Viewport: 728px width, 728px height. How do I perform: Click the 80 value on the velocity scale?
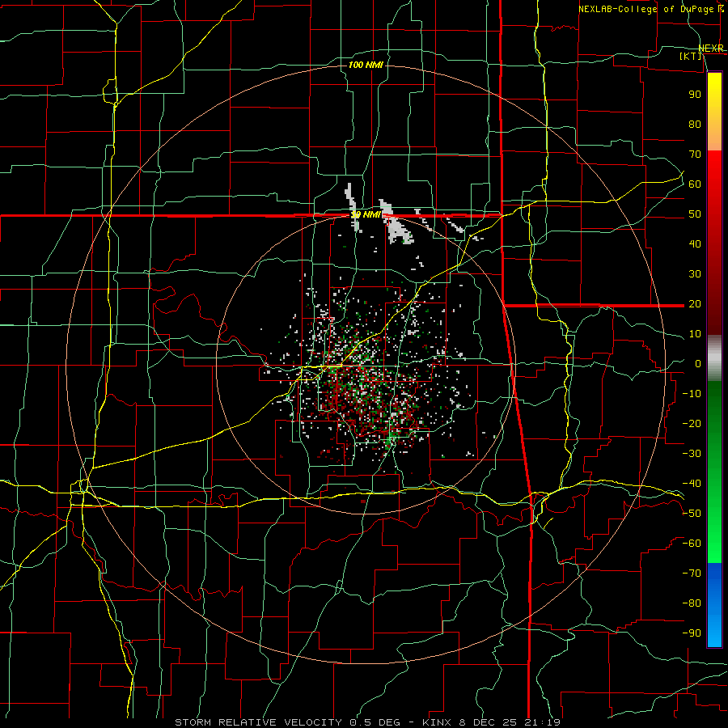pos(695,124)
